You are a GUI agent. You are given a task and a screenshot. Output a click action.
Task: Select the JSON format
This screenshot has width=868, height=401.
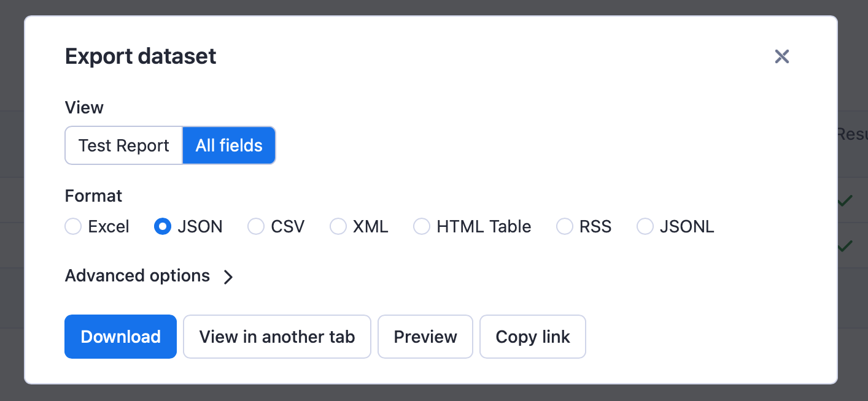click(x=162, y=226)
